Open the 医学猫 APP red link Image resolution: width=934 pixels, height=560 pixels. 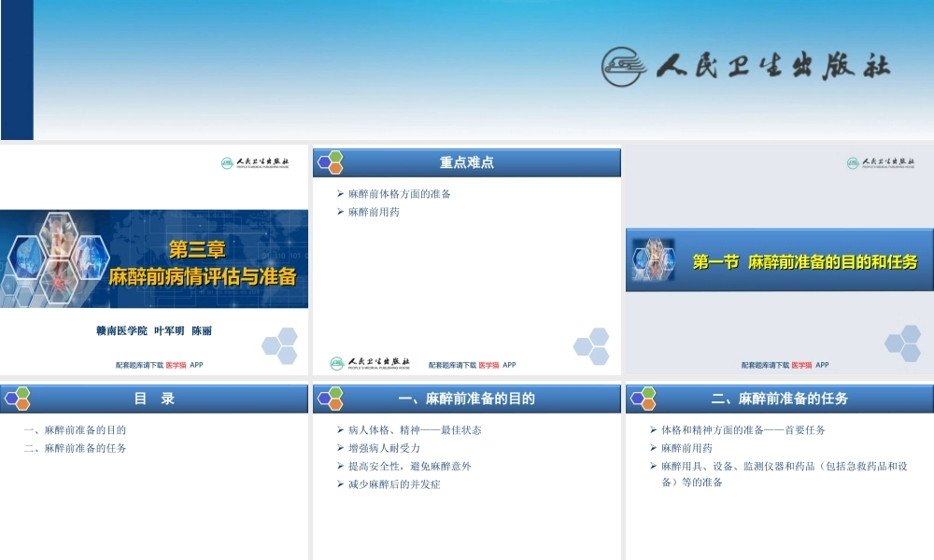point(488,364)
